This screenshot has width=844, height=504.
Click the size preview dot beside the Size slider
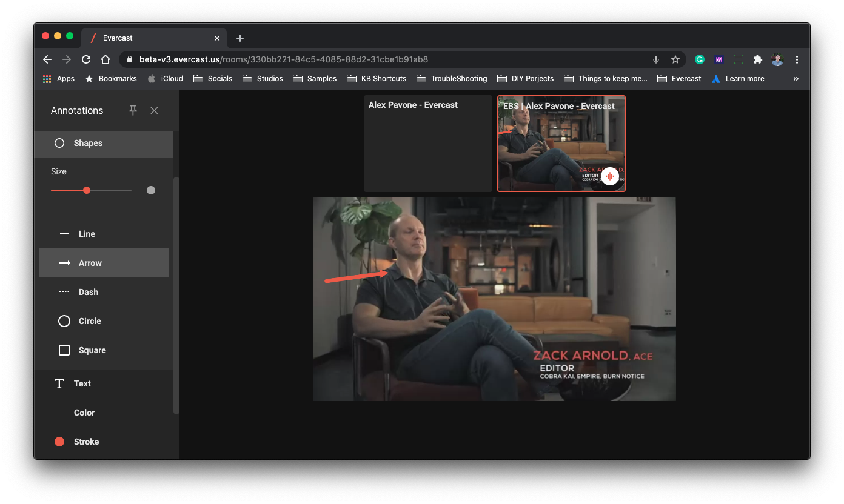[x=151, y=190]
